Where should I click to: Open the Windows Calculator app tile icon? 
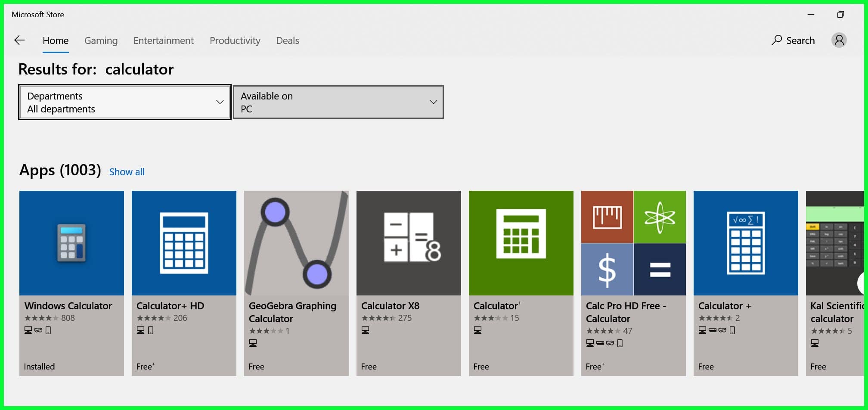pos(71,243)
